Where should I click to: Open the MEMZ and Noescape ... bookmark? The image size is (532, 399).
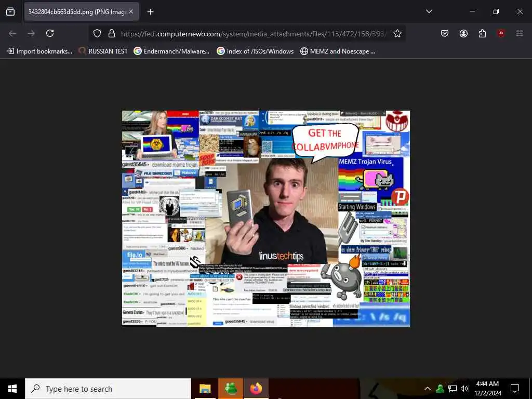coord(338,51)
